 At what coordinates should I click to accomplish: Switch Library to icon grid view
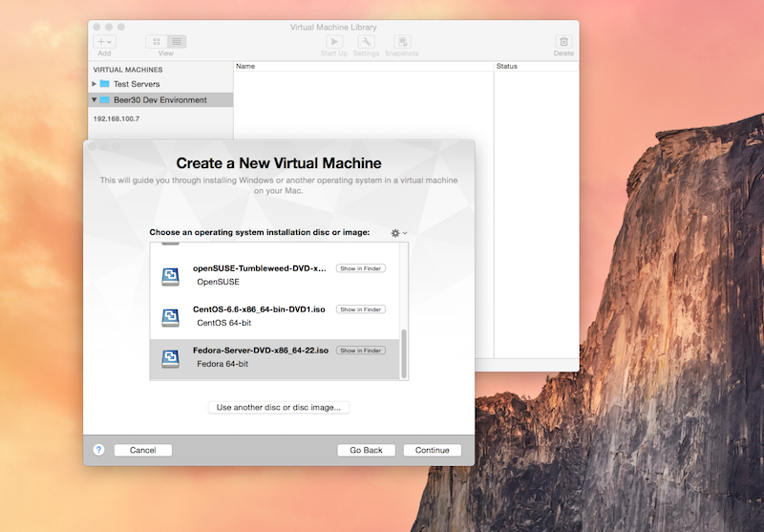[x=157, y=42]
